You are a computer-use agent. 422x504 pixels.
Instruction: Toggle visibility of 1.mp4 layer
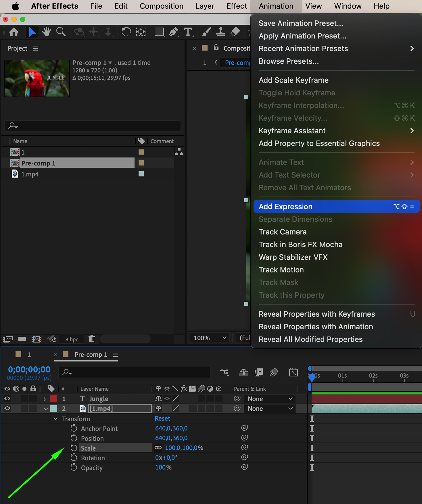point(7,408)
